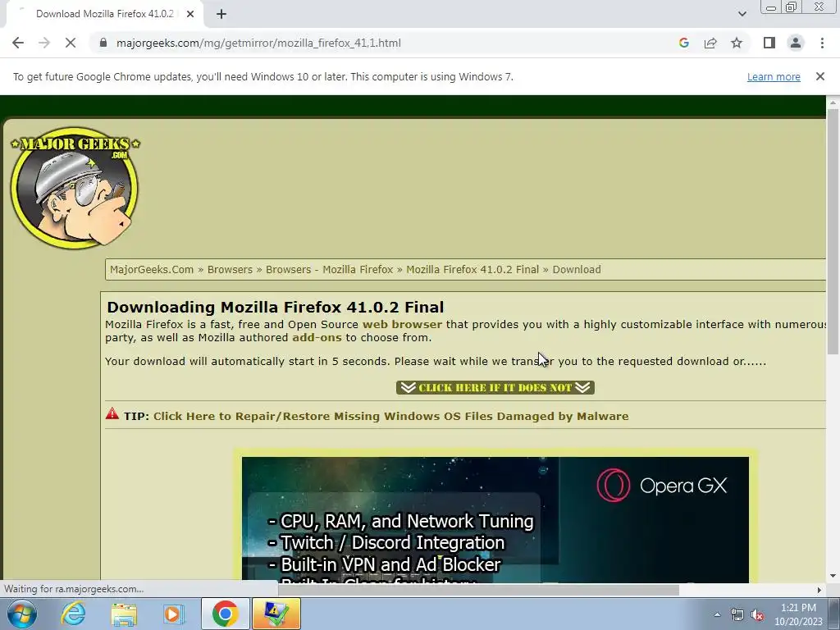Go back to the previous page
The image size is (840, 630).
(x=18, y=43)
